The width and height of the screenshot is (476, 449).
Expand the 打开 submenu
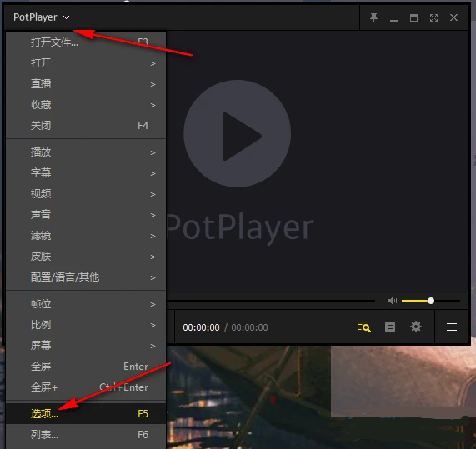tap(86, 63)
